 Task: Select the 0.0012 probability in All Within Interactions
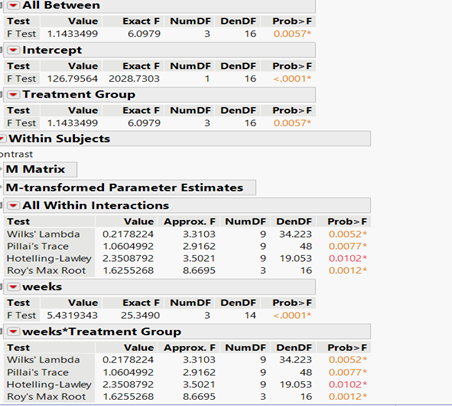348,271
